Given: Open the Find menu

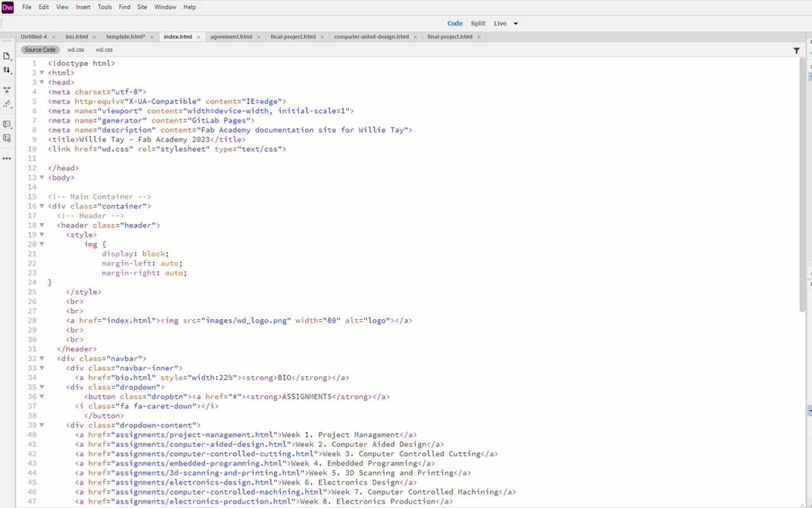Looking at the screenshot, I should tap(124, 7).
